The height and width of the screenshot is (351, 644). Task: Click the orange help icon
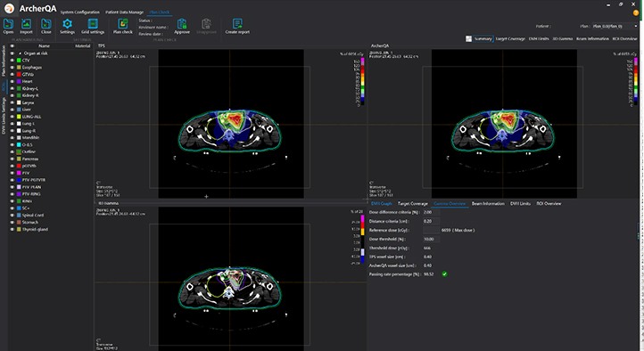click(x=636, y=12)
